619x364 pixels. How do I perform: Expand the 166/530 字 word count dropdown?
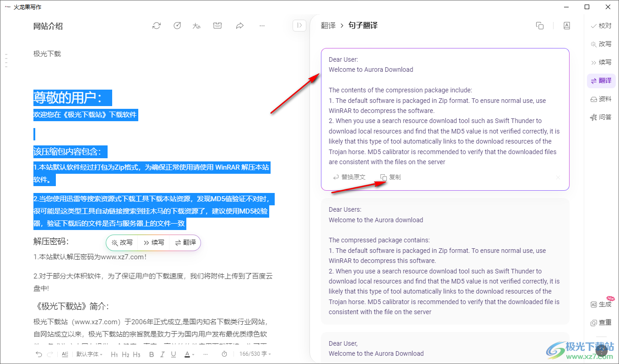255,354
